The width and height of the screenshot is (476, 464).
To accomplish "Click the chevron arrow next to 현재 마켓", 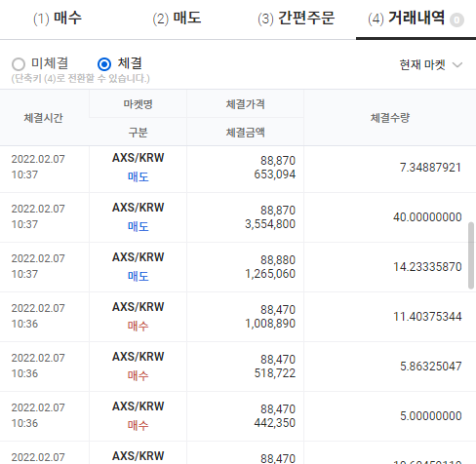I will pos(457,65).
